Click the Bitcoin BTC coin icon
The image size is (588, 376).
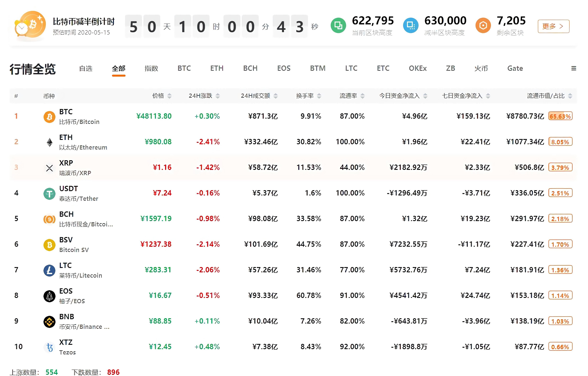49,117
